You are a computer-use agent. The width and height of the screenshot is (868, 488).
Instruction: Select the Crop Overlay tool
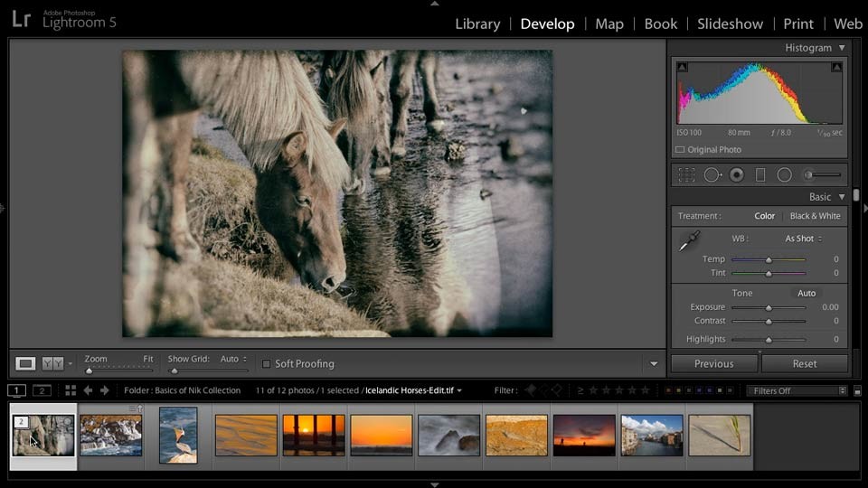pos(686,174)
